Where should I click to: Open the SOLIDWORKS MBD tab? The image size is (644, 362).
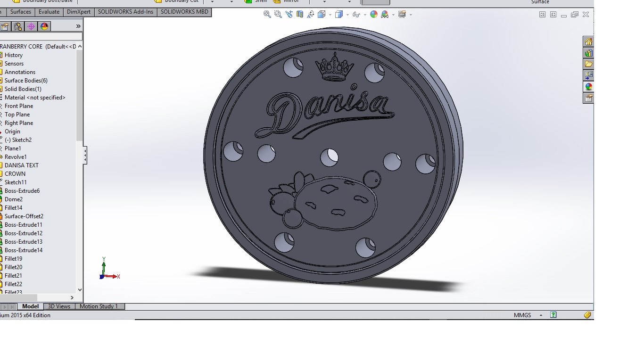click(184, 12)
